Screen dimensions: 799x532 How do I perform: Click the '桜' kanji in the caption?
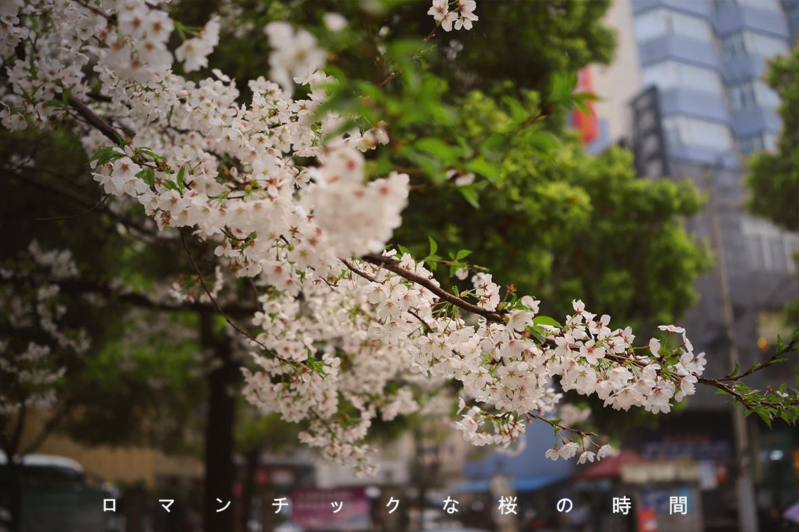[507, 505]
